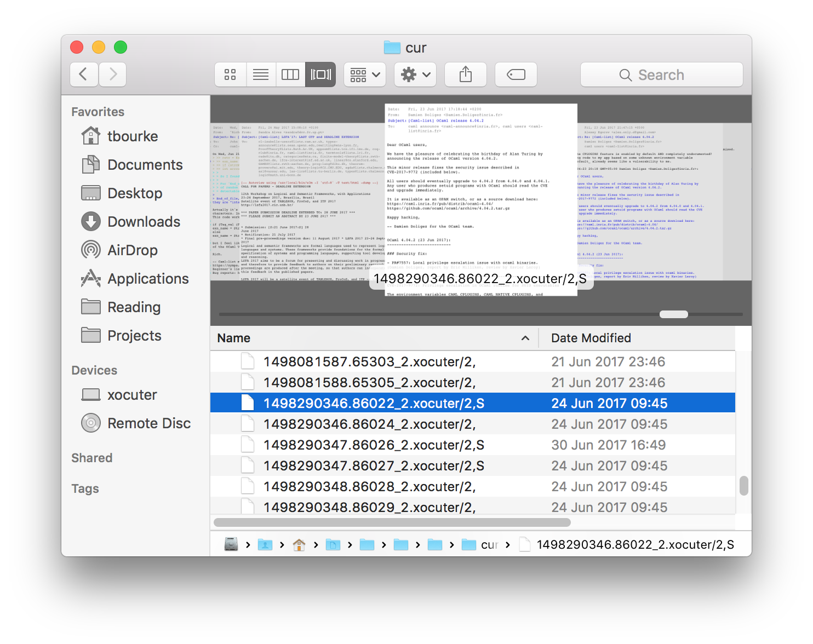This screenshot has height=644, width=813.
Task: Click the Cover Flow preview right of center
Action: tap(649, 202)
